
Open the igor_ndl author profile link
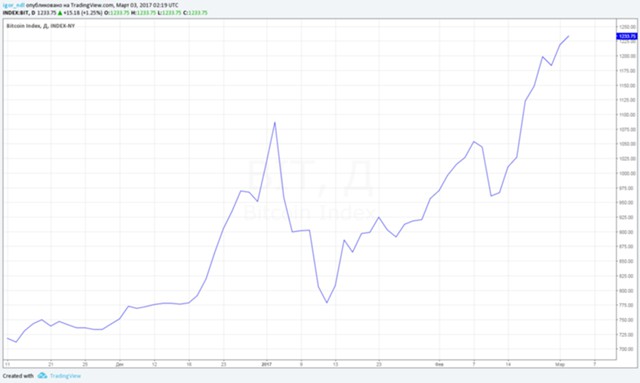[x=13, y=5]
